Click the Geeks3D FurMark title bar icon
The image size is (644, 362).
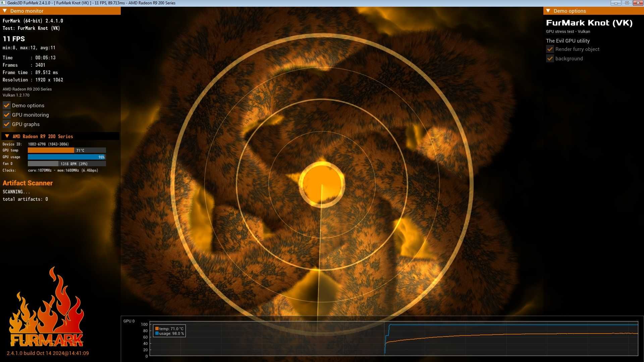tap(3, 3)
